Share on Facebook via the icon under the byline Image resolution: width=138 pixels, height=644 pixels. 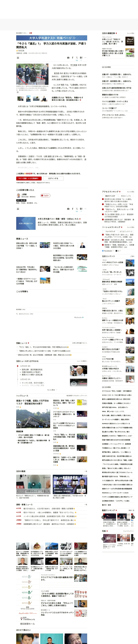73,58
